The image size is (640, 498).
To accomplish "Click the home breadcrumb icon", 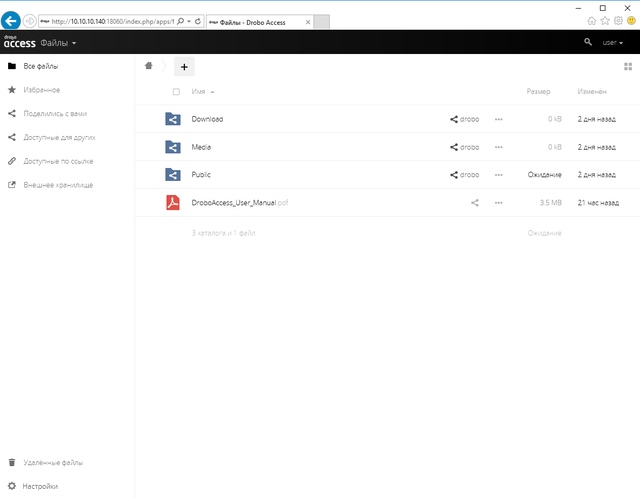I will 149,67.
